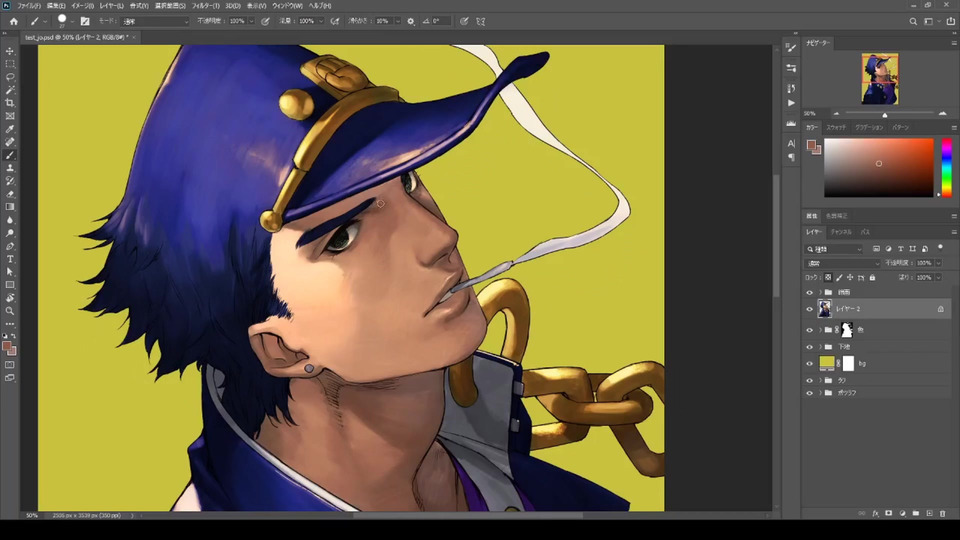Toggle lock transparent pixels
960x540 pixels.
coord(828,277)
